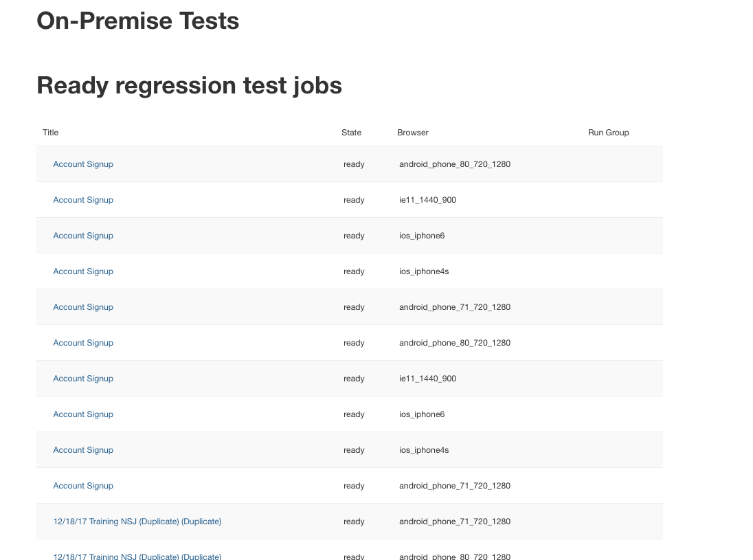Click the ready state in the first row
753x560 pixels.
354,164
